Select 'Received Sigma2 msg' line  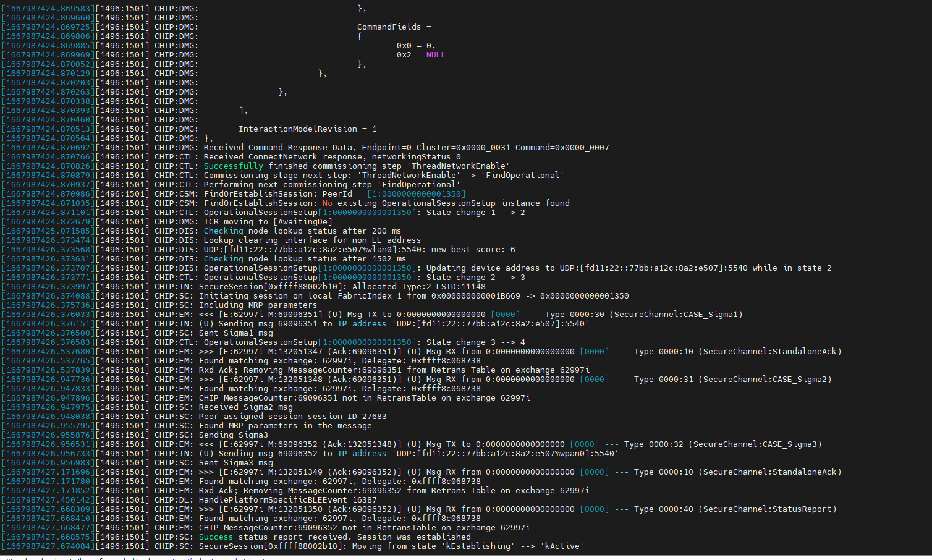tap(246, 407)
